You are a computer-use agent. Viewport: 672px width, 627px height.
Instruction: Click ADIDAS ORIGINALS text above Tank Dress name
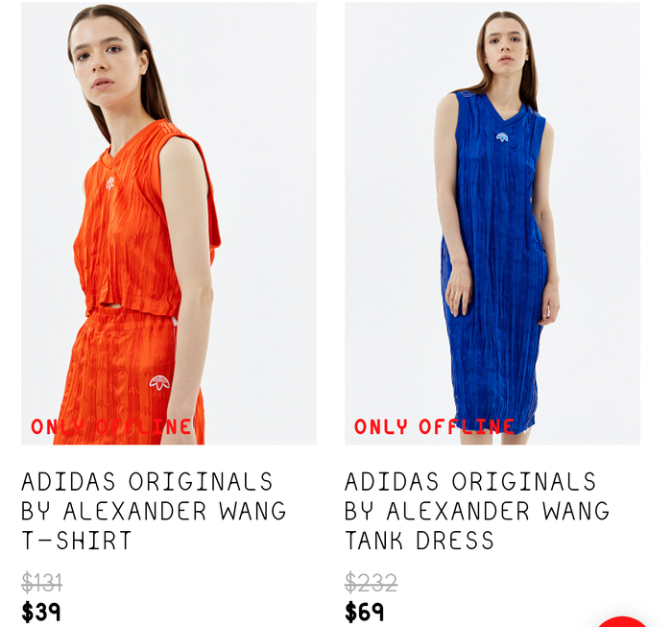click(470, 481)
